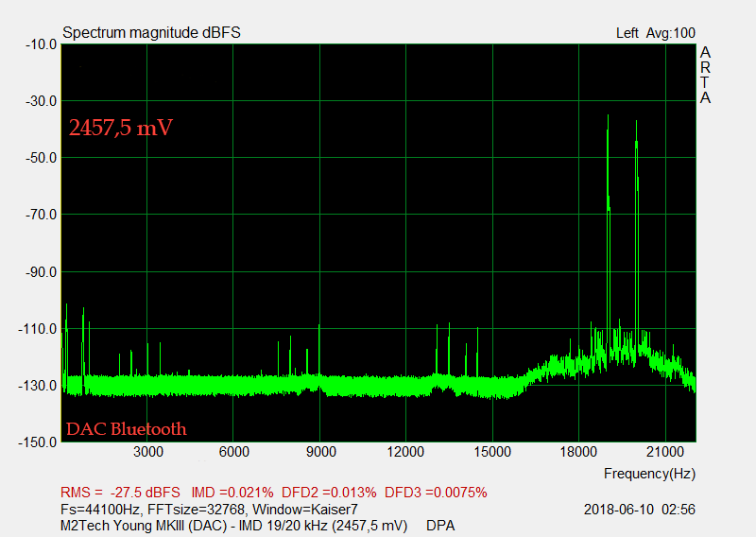Click the 'DPA' text in caption

coord(440,526)
